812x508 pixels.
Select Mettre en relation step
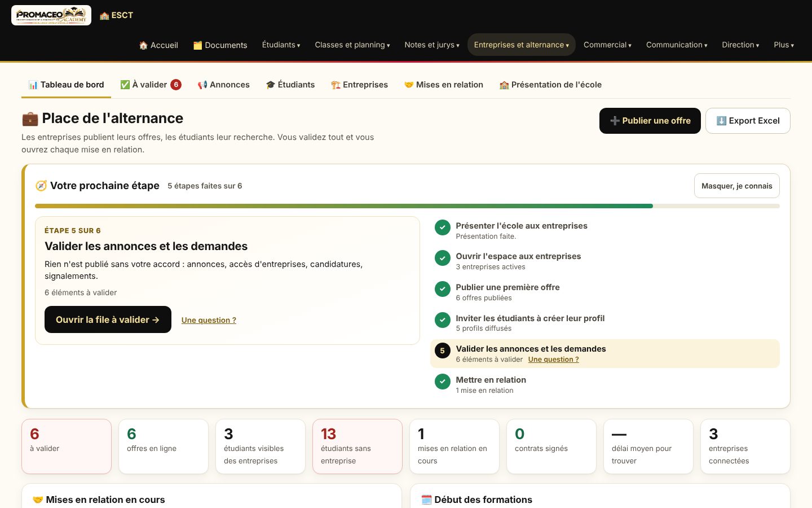click(x=605, y=384)
